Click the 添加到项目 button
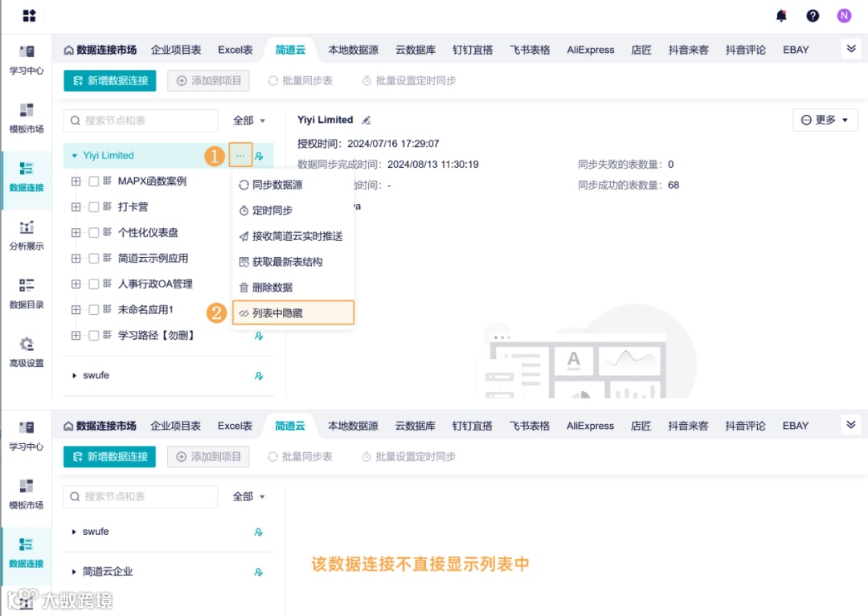Image resolution: width=868 pixels, height=616 pixels. [x=209, y=80]
